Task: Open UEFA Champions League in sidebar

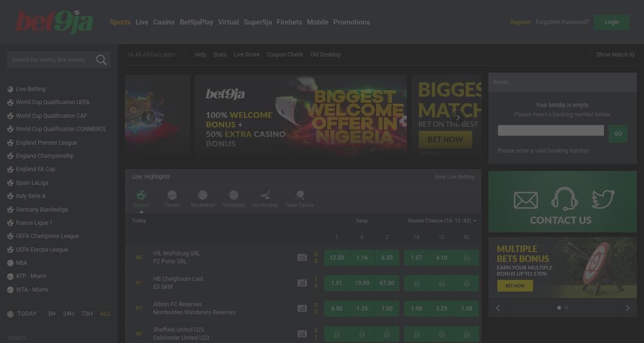Action: (47, 236)
